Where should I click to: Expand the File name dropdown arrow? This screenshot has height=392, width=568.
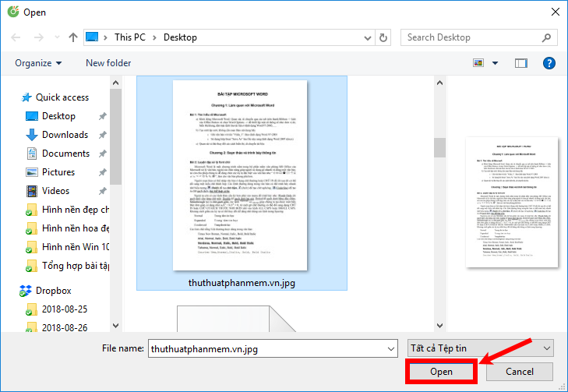(x=391, y=349)
